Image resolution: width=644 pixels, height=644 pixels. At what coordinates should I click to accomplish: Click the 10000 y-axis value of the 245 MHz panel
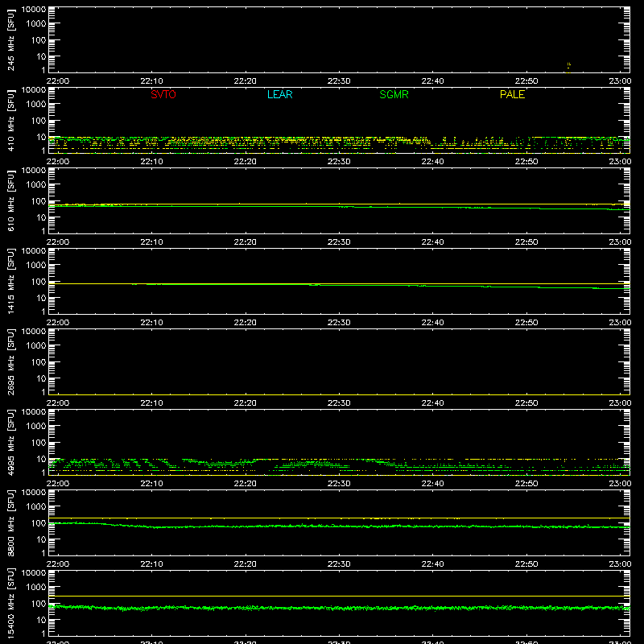(x=34, y=10)
